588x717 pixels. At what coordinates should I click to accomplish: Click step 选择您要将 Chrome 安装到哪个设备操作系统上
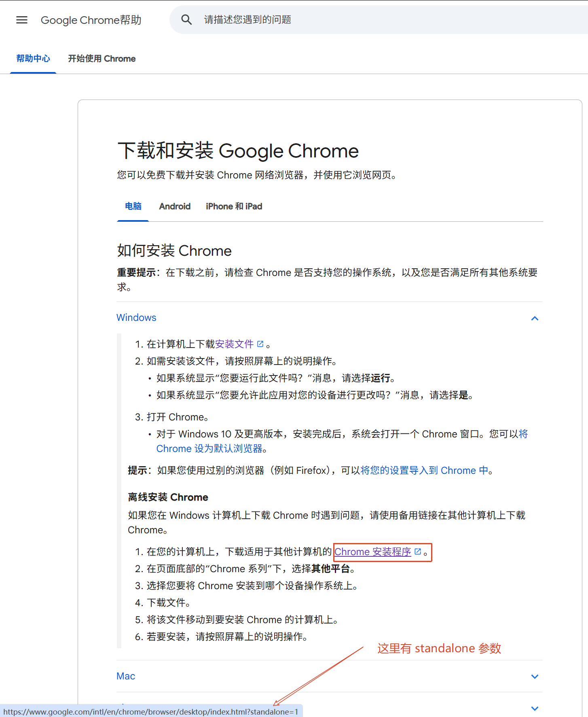point(252,585)
